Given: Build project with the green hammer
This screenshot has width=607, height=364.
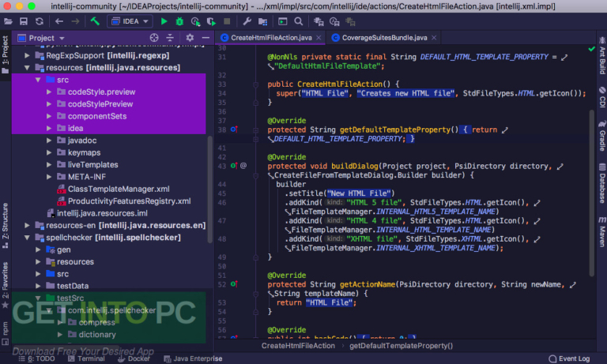Looking at the screenshot, I should click(x=95, y=21).
